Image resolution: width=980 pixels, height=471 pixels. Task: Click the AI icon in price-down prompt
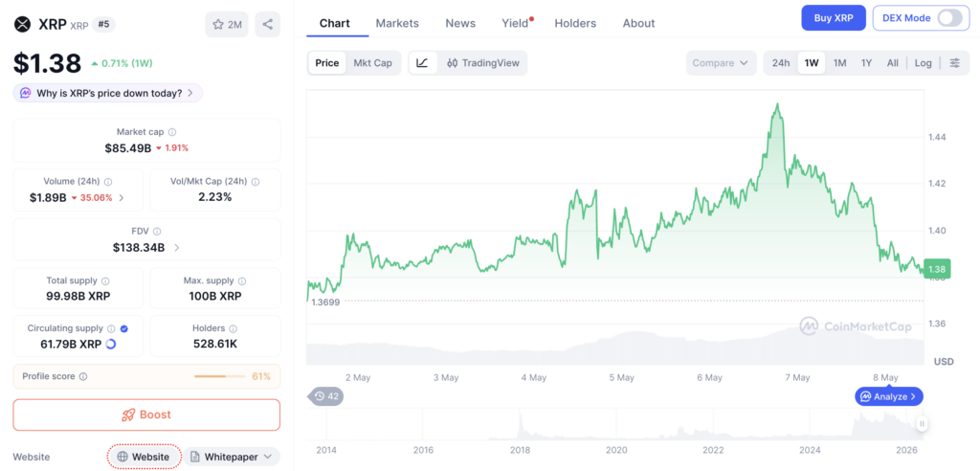click(x=26, y=93)
